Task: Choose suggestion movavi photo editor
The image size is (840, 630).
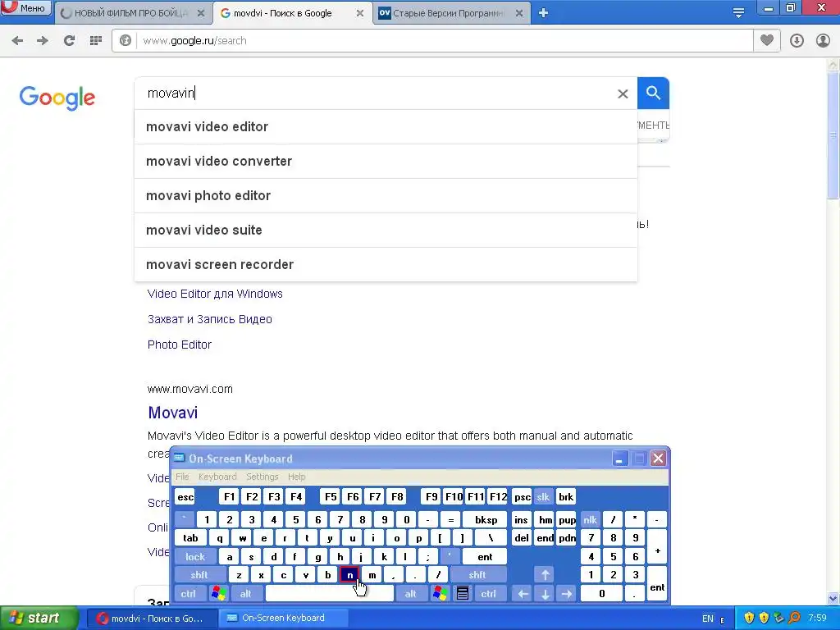Action: click(386, 195)
